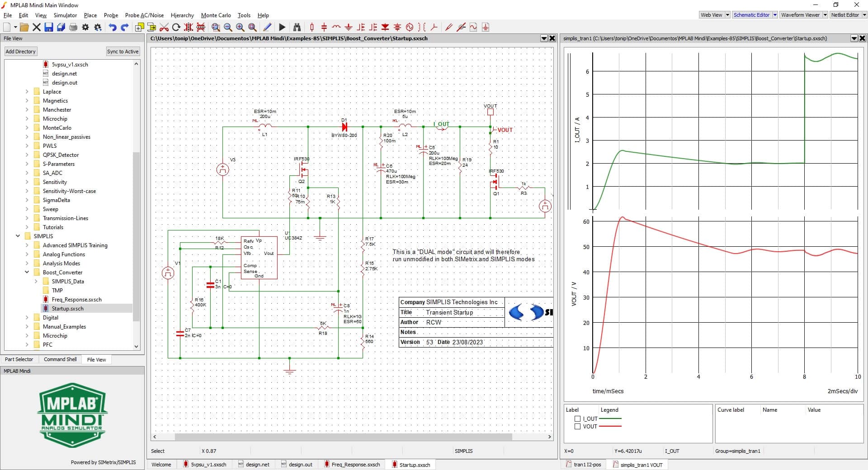Place a resistor using toolbar icon

[311, 28]
